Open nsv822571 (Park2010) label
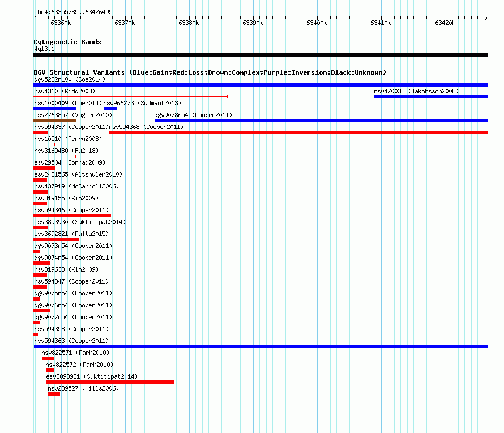Viewport: 504px width, 433px height. pyautogui.click(x=75, y=353)
